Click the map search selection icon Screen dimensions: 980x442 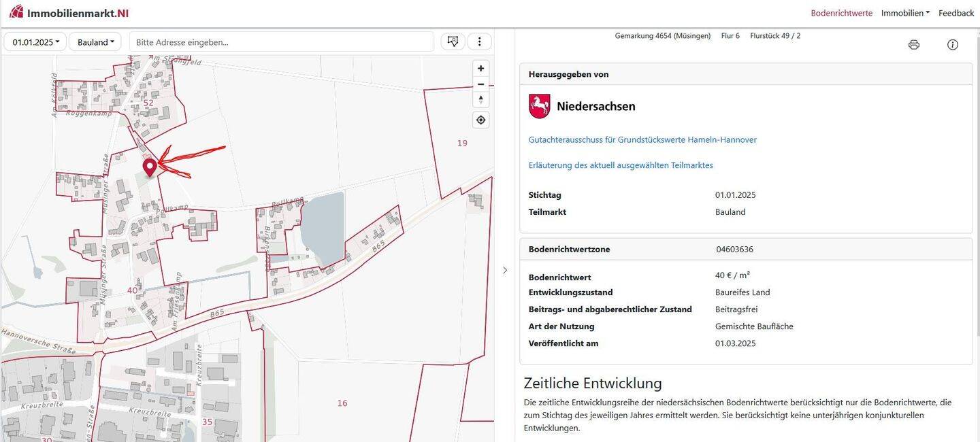[x=453, y=41]
